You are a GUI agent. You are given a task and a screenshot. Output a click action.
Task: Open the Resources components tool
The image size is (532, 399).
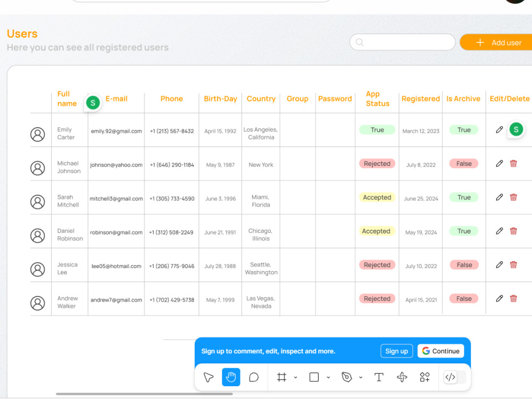point(425,377)
